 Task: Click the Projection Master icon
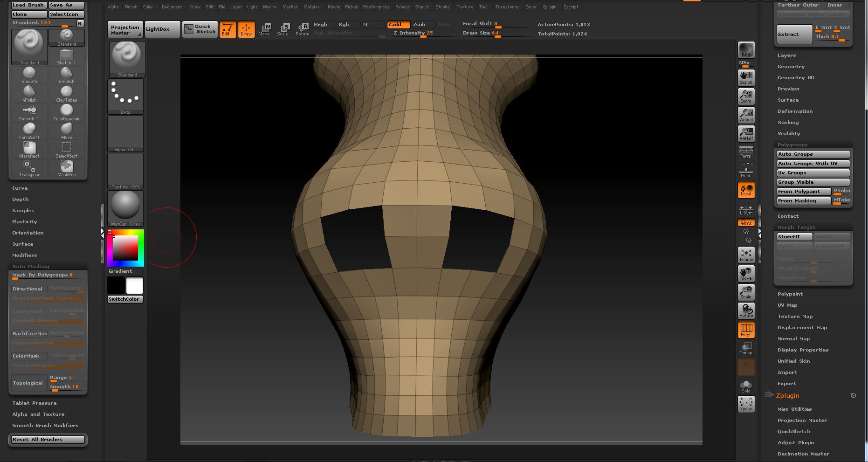[x=124, y=29]
